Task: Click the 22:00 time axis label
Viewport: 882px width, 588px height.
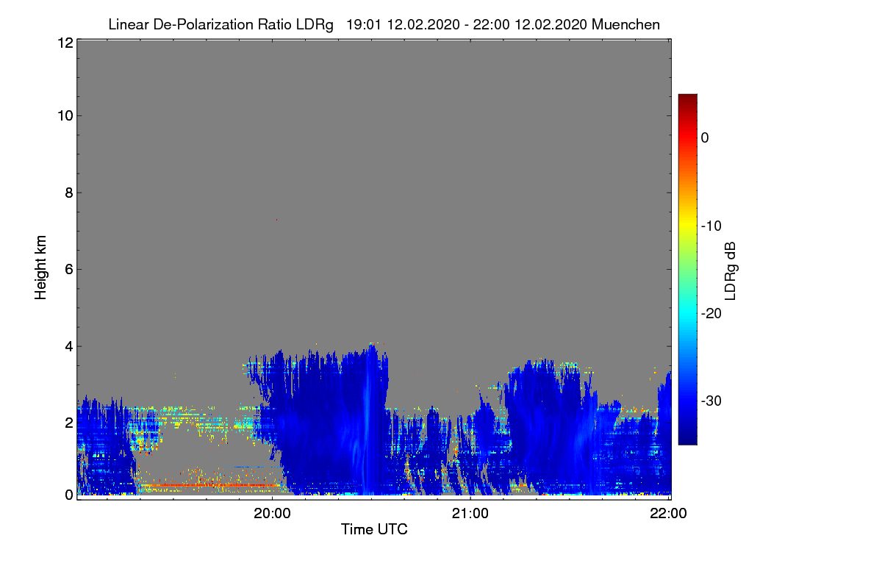Action: pyautogui.click(x=670, y=514)
